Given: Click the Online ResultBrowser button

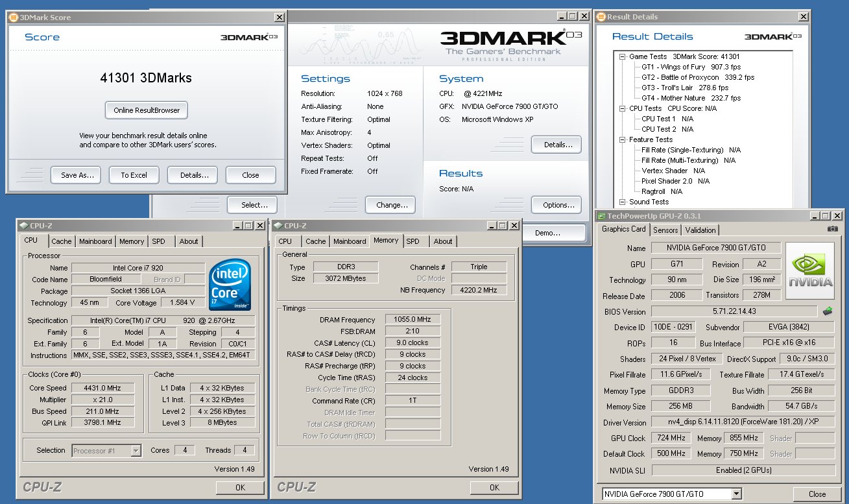Looking at the screenshot, I should (x=147, y=110).
